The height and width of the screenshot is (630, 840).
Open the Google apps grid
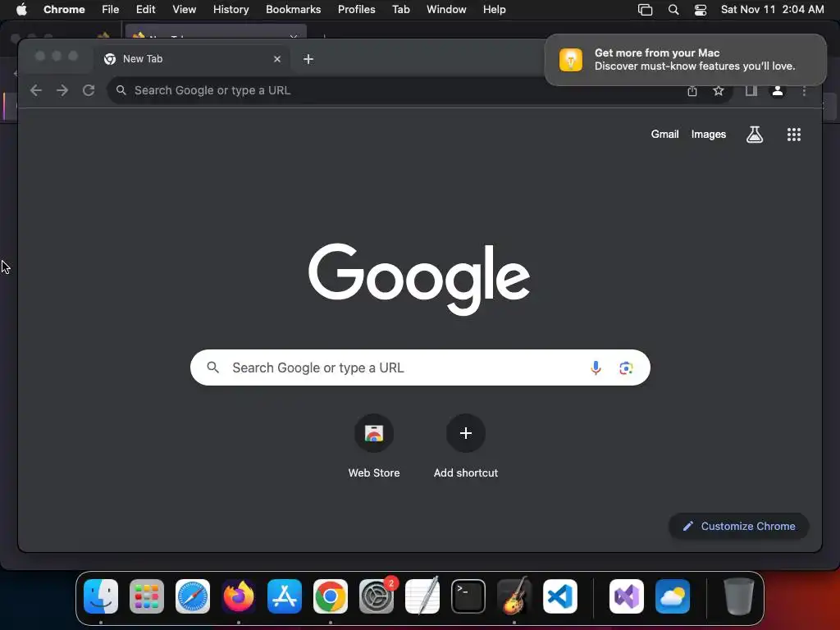[794, 135]
